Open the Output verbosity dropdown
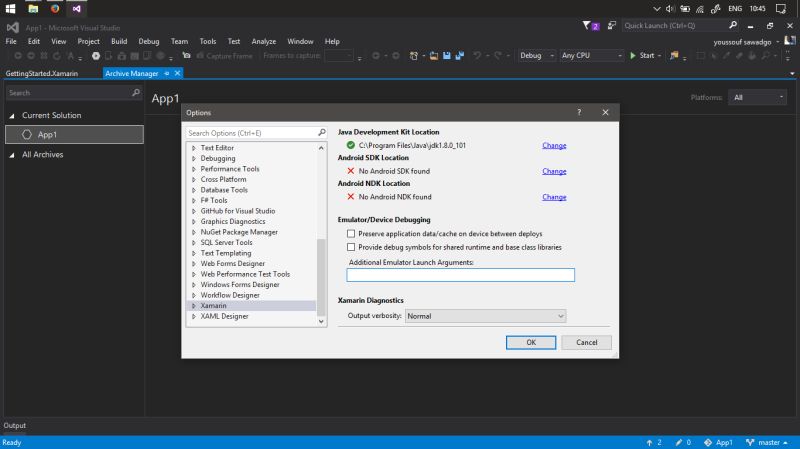This screenshot has height=449, width=800. [485, 316]
